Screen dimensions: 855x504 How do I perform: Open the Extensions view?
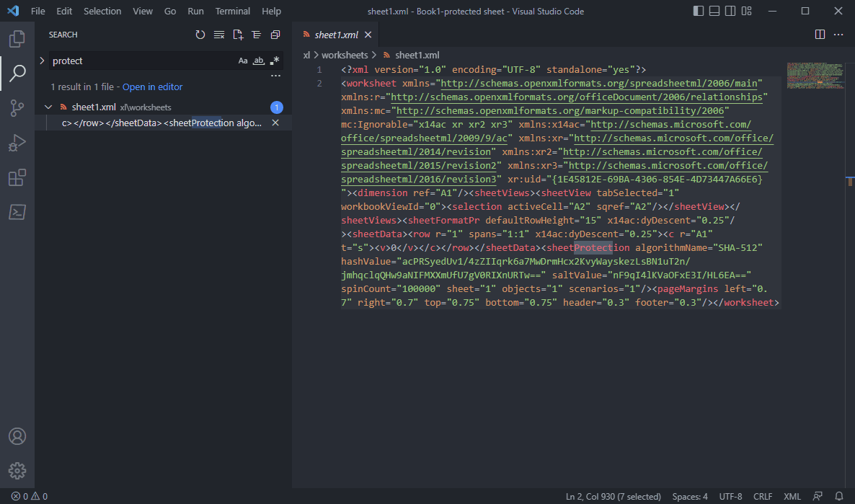(17, 177)
